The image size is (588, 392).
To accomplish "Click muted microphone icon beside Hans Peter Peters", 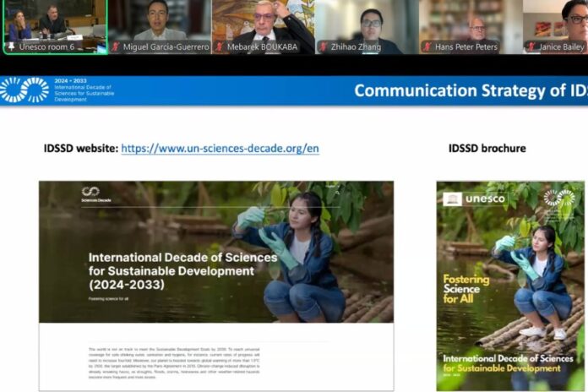I will pyautogui.click(x=427, y=47).
